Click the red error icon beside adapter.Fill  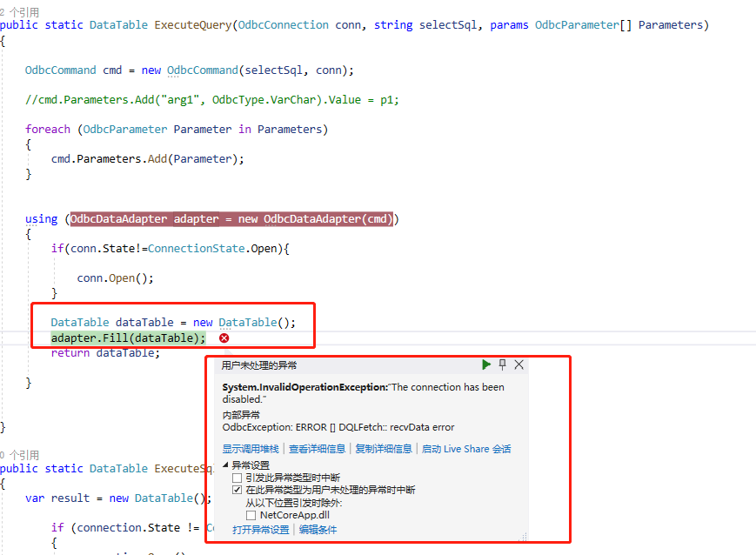tap(224, 338)
